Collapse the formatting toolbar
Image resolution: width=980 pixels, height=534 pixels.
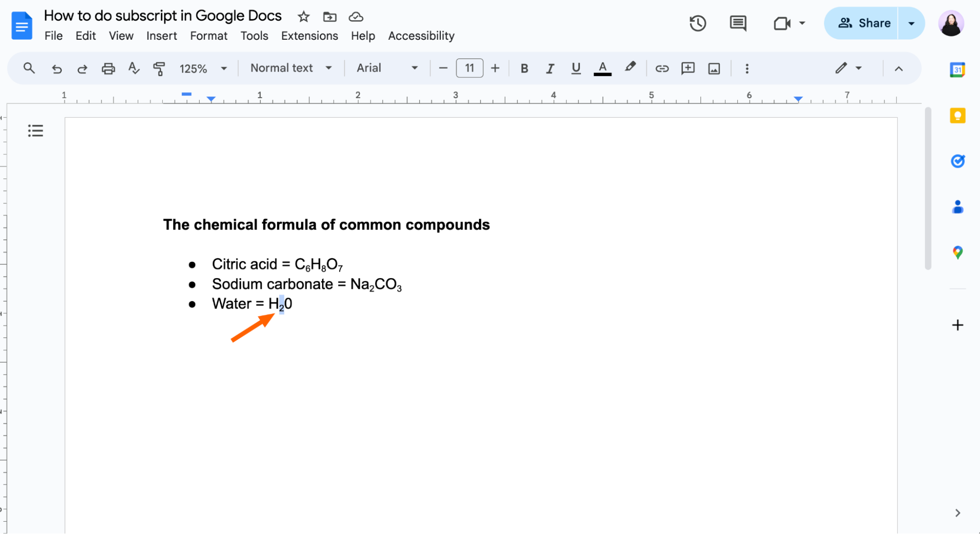pyautogui.click(x=899, y=69)
